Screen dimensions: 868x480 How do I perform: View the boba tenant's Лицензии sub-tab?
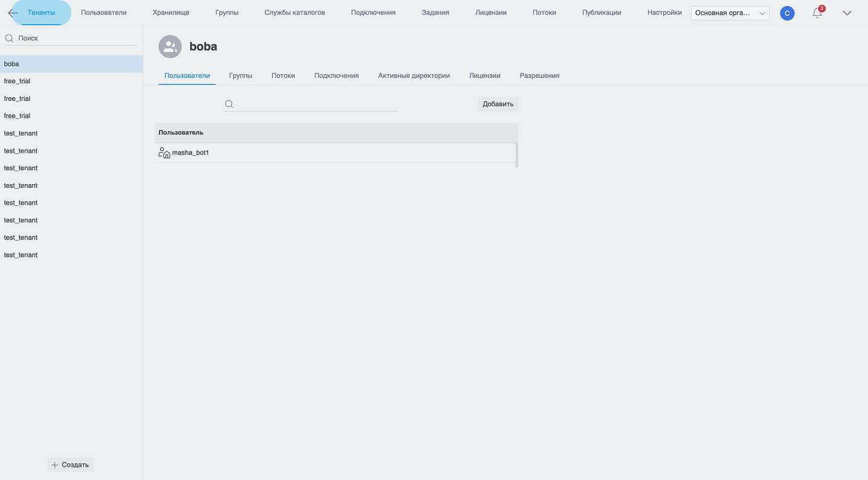(485, 75)
